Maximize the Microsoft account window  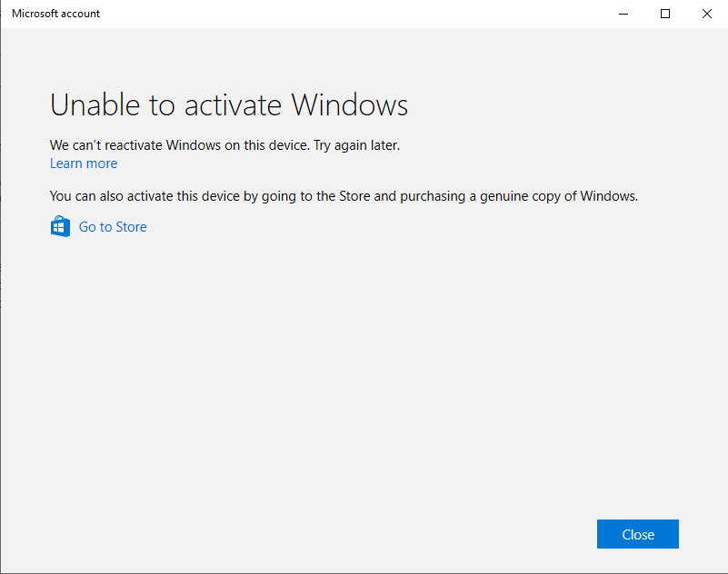tap(665, 14)
